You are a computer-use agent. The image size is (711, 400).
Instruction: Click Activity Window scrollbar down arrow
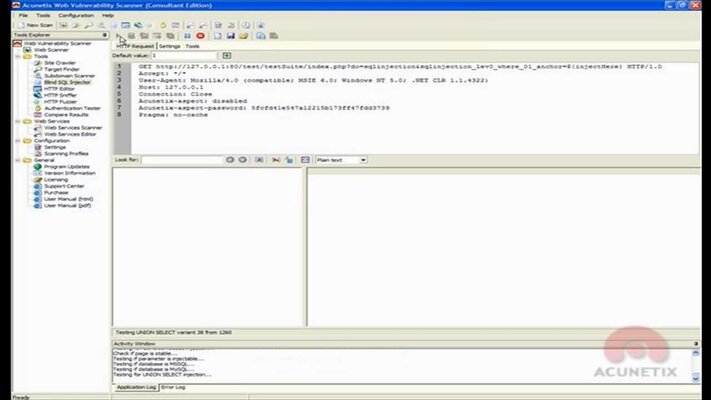(x=696, y=378)
